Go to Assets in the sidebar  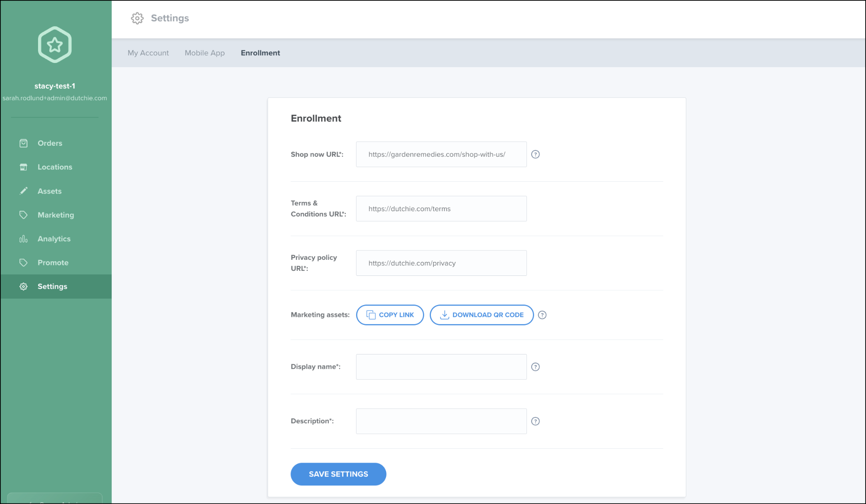click(x=49, y=191)
